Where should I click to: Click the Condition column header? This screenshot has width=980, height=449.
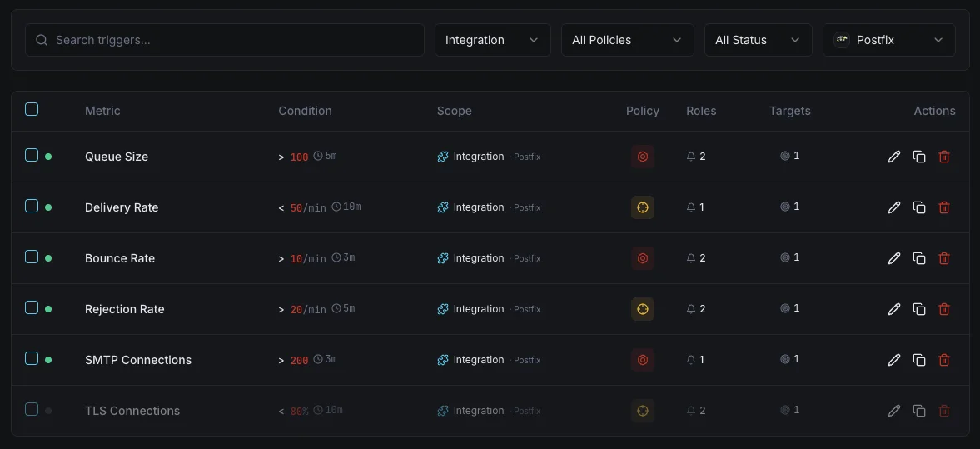305,111
